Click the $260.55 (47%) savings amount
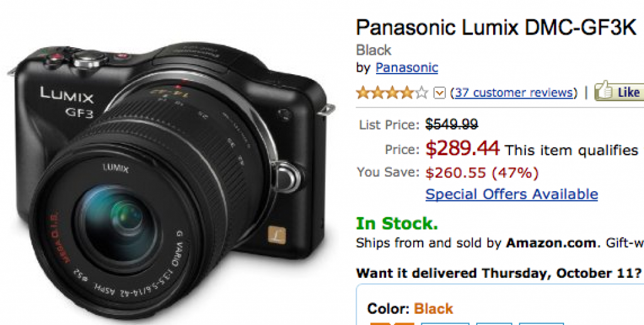Image resolution: width=644 pixels, height=325 pixels. click(x=482, y=172)
